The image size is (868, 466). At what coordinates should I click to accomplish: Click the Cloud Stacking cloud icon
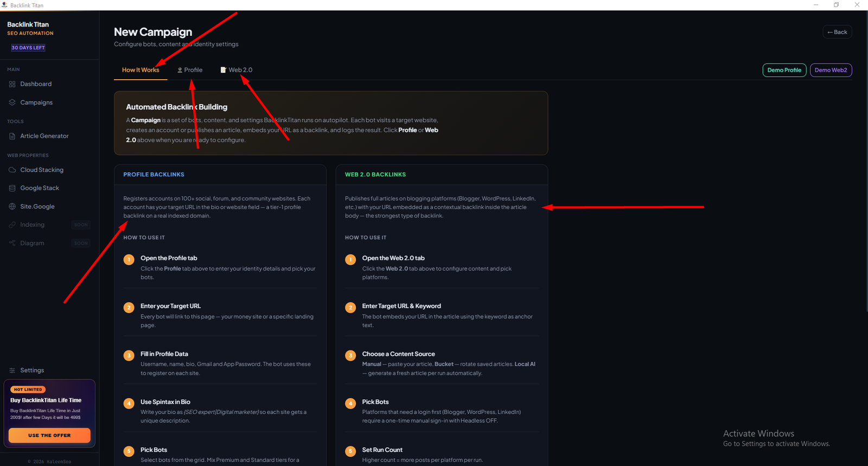coord(12,170)
